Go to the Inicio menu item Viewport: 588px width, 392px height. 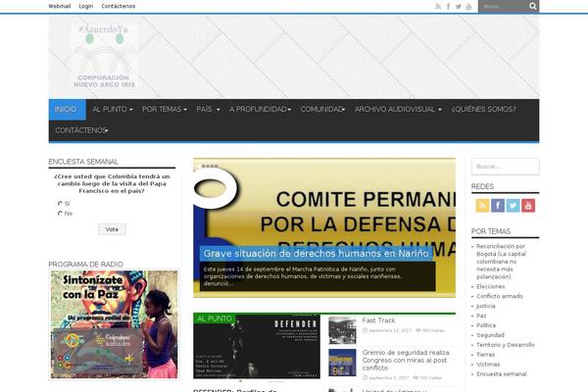67,109
